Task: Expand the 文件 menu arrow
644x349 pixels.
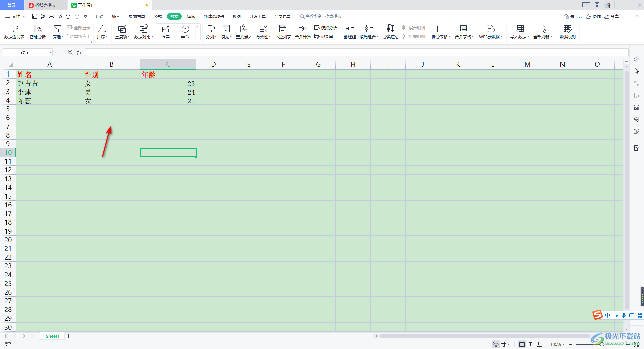Action: [24, 16]
